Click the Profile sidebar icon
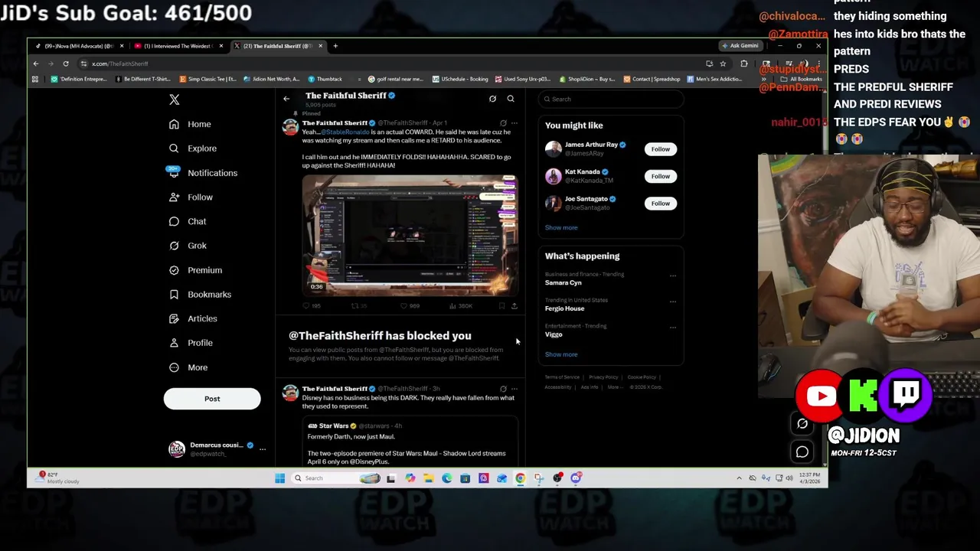The image size is (980, 551). pyautogui.click(x=174, y=343)
